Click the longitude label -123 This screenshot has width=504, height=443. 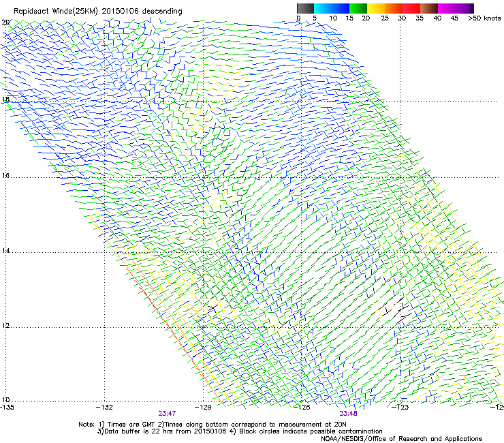point(400,408)
